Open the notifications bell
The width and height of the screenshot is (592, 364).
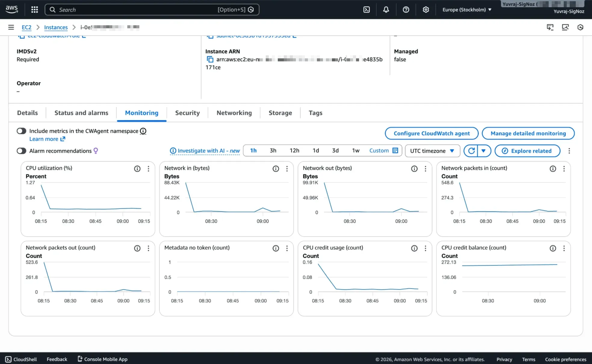pos(386,9)
